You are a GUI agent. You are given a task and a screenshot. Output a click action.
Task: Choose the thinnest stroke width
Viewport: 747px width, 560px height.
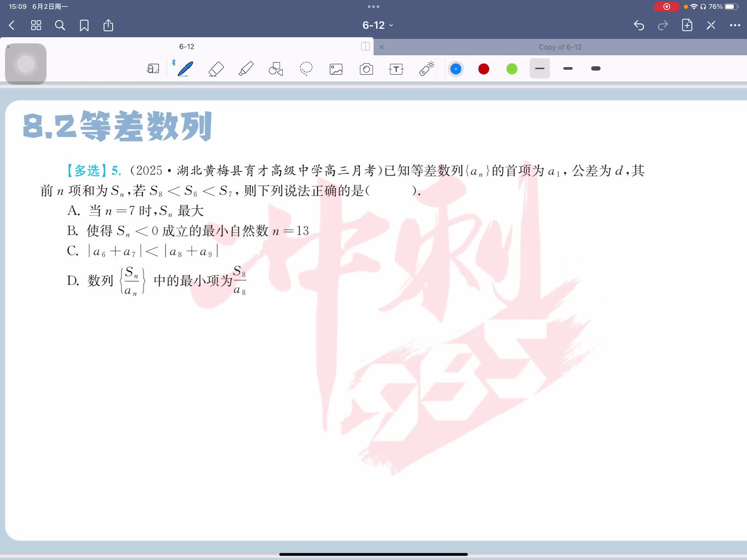[540, 68]
